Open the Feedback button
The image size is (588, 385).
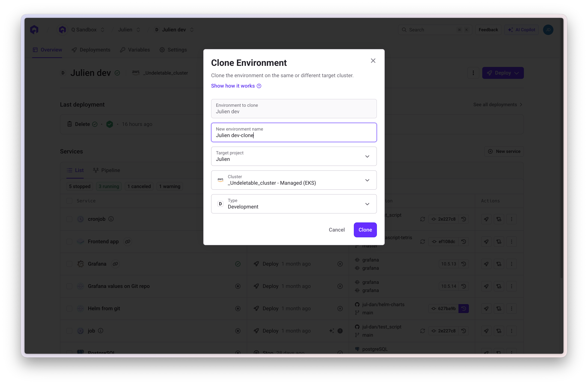coord(488,30)
